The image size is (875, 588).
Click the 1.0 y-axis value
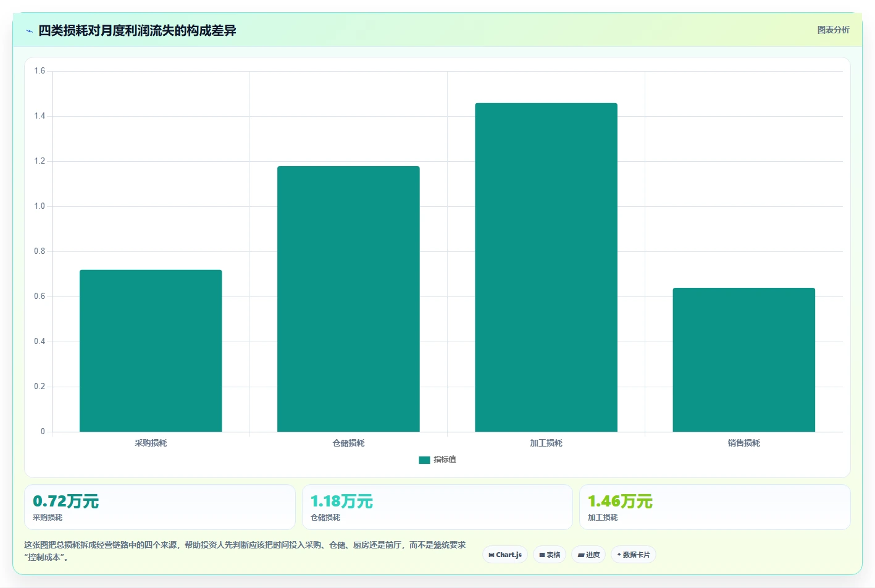coord(40,206)
